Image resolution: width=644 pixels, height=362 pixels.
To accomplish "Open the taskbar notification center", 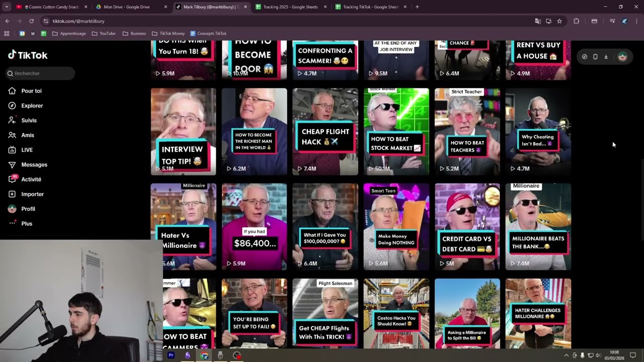I will point(633,355).
